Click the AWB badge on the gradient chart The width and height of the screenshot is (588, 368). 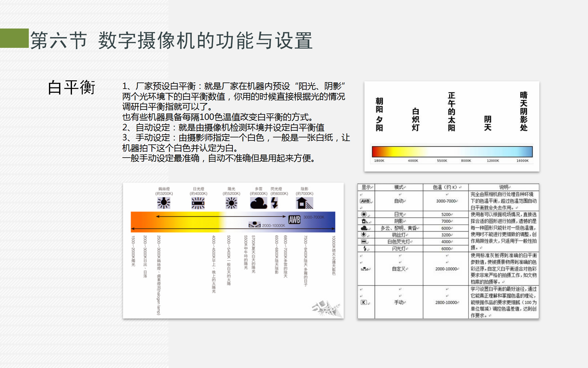(294, 220)
